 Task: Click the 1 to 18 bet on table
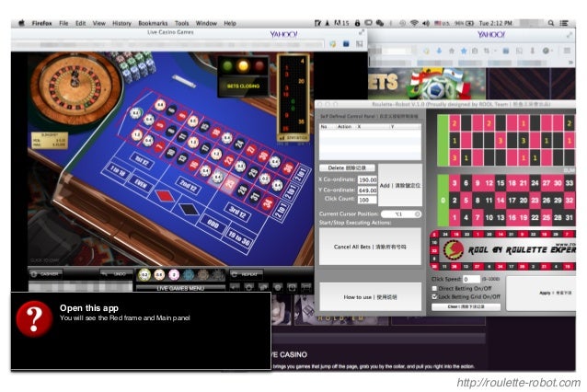[117, 171]
